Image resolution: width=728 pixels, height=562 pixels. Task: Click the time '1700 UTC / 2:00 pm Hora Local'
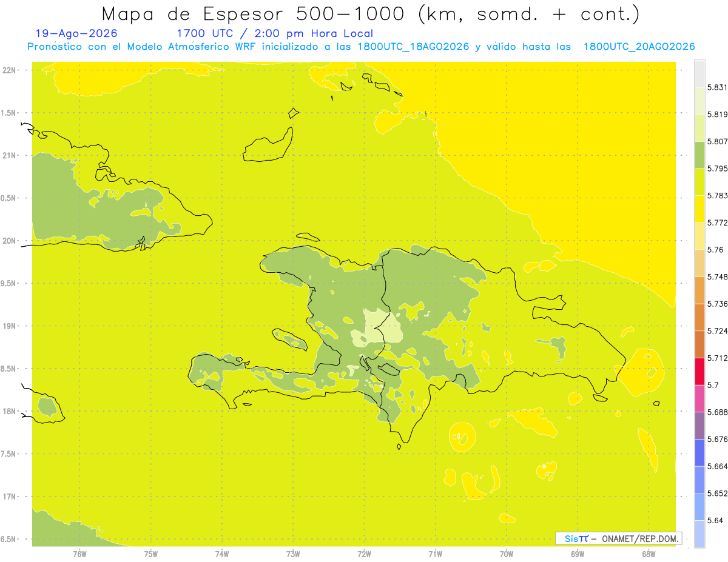click(x=275, y=33)
